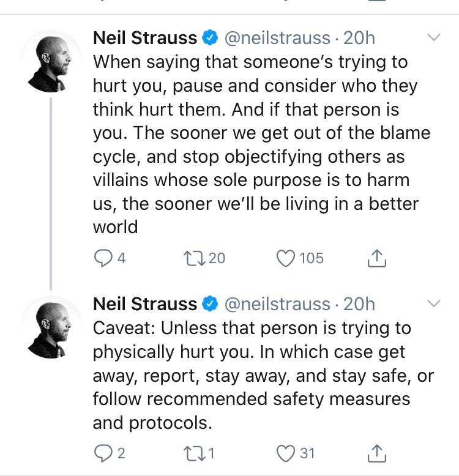Share the Caveat tweet

pyautogui.click(x=377, y=453)
